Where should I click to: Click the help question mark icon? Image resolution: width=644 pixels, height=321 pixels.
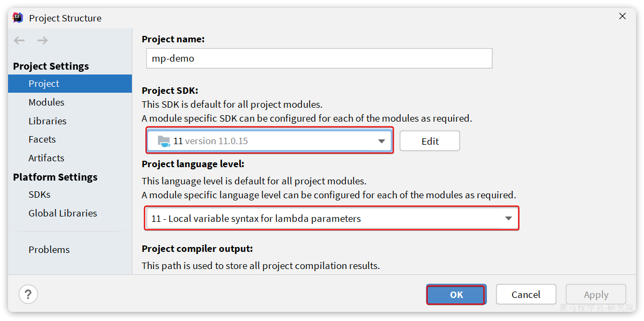pyautogui.click(x=28, y=294)
